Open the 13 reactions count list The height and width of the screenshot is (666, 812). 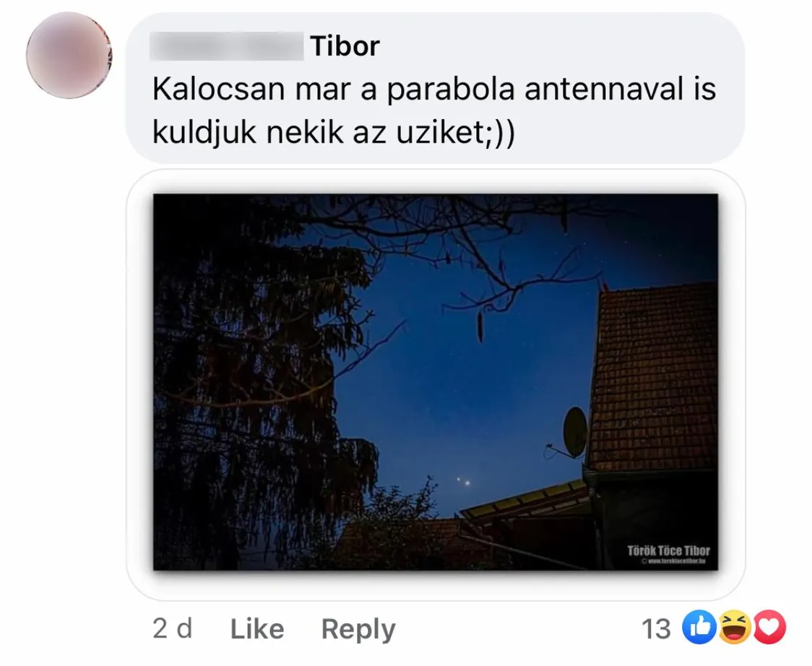(656, 629)
